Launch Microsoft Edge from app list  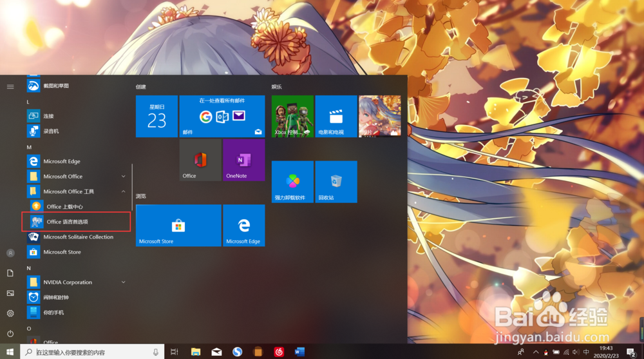click(77, 161)
